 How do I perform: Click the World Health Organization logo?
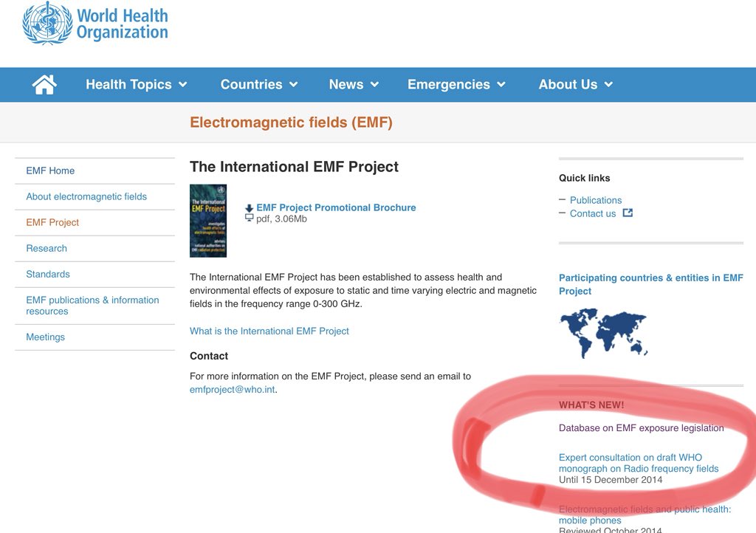95,23
